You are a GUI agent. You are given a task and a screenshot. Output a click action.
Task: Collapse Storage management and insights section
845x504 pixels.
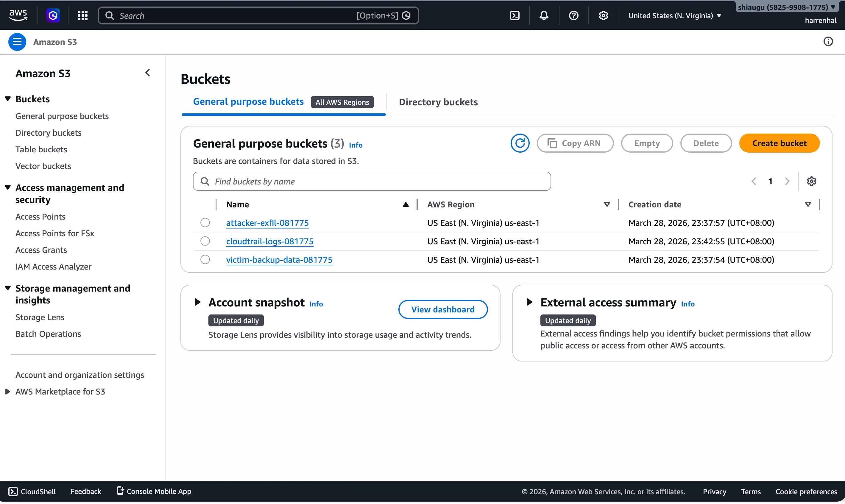point(7,288)
